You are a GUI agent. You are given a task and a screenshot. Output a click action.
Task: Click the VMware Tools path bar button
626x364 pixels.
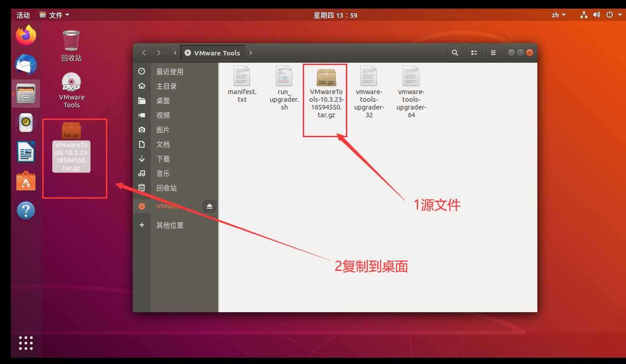coord(213,53)
